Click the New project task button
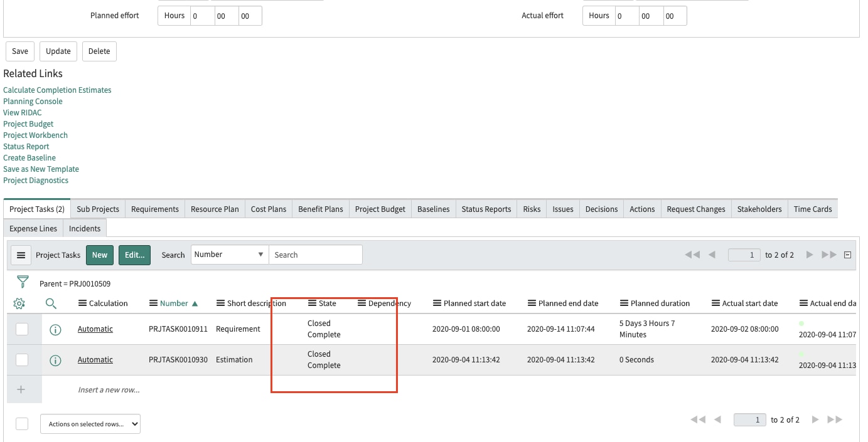 coord(100,255)
